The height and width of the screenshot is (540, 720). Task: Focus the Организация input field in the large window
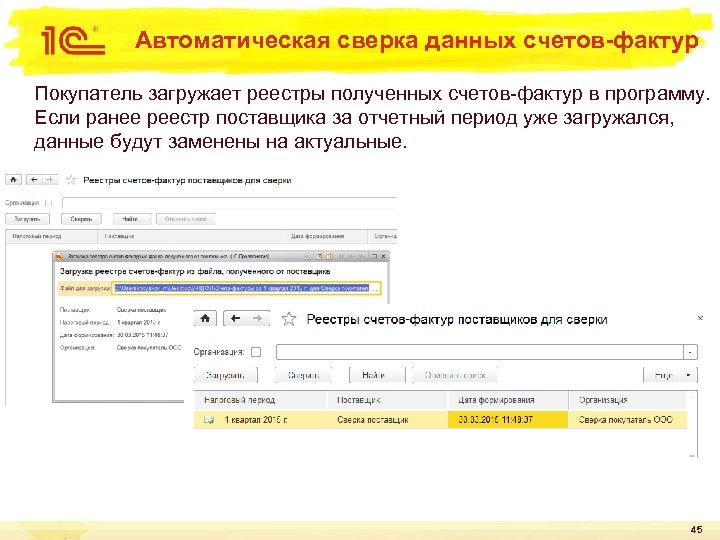point(480,352)
